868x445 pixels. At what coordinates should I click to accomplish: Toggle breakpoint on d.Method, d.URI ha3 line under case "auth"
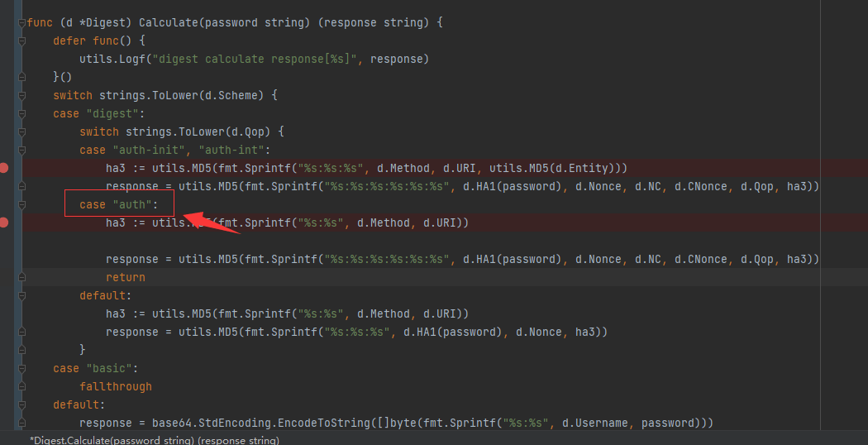4,223
